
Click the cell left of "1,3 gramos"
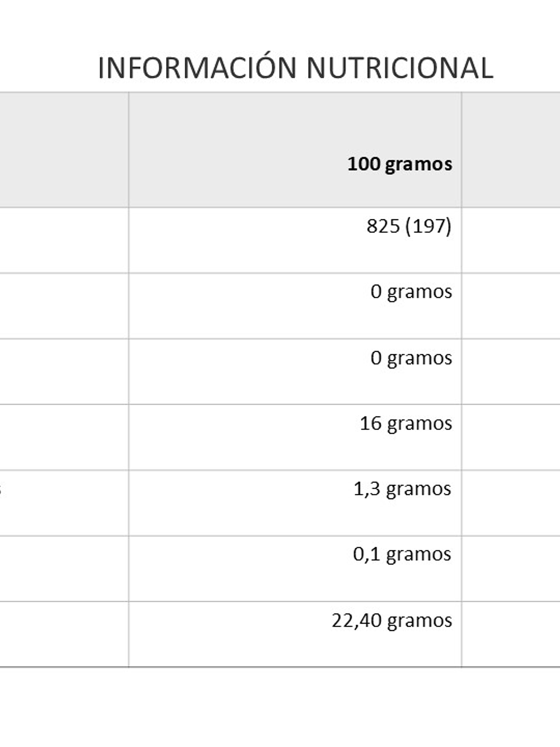(x=64, y=503)
